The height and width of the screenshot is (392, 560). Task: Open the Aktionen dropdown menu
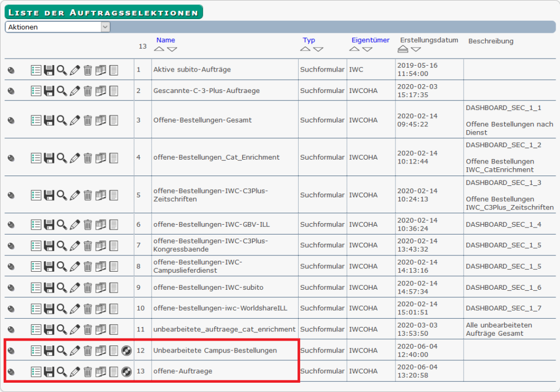pos(57,27)
